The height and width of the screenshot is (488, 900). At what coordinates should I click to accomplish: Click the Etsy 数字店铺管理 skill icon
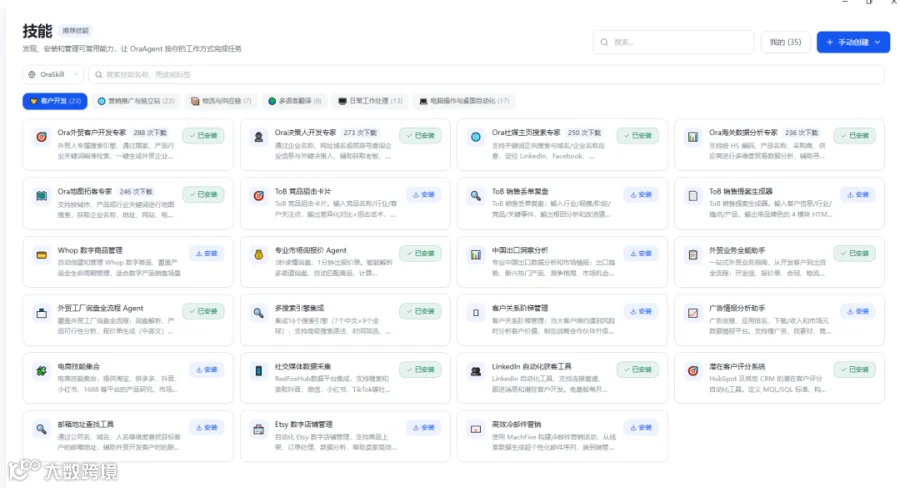pyautogui.click(x=259, y=429)
